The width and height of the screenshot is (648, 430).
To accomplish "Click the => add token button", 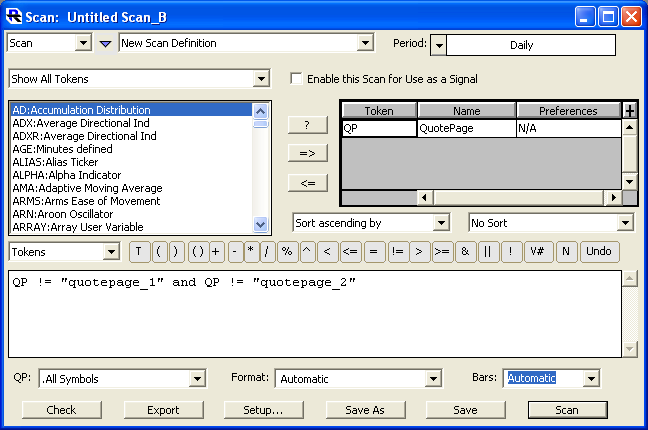I will click(308, 153).
